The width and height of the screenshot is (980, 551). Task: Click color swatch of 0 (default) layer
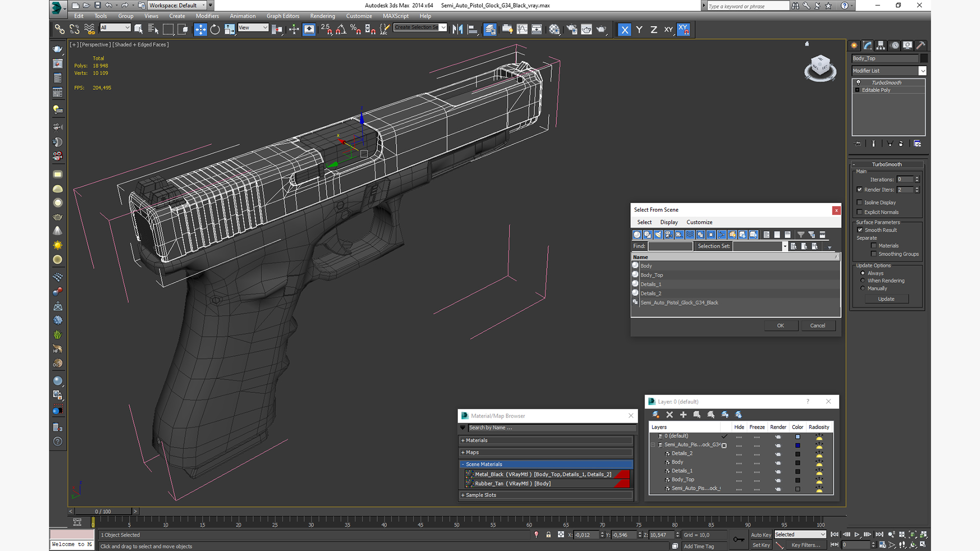pos(798,437)
